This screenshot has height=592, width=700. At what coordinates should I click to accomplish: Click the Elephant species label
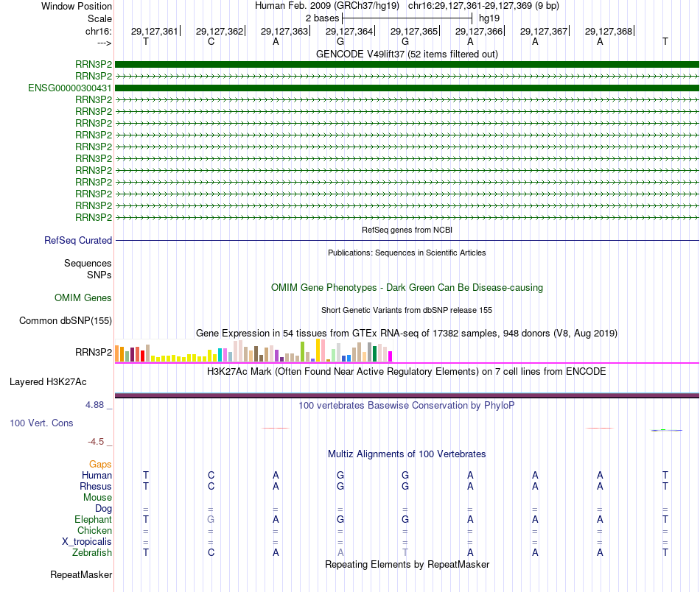click(94, 519)
